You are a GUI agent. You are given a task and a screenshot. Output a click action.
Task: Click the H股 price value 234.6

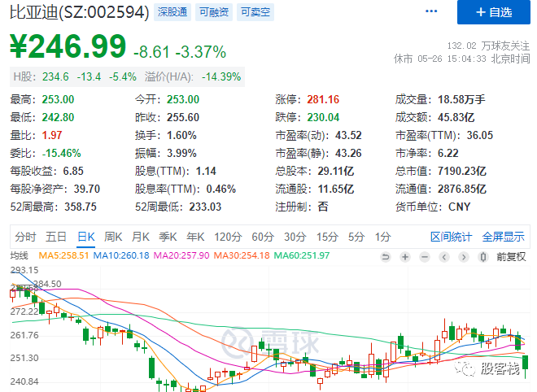55,76
